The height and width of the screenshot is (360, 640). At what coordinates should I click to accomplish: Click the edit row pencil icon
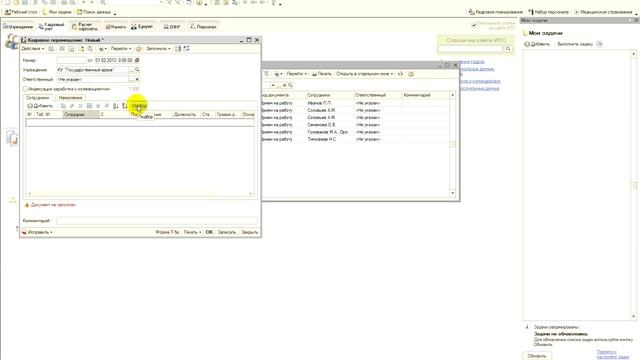tap(72, 106)
